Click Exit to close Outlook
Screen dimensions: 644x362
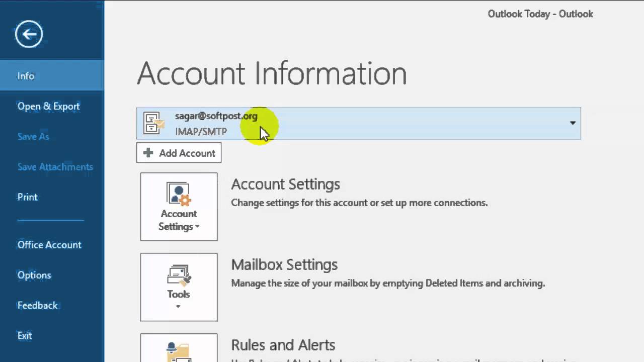(25, 335)
